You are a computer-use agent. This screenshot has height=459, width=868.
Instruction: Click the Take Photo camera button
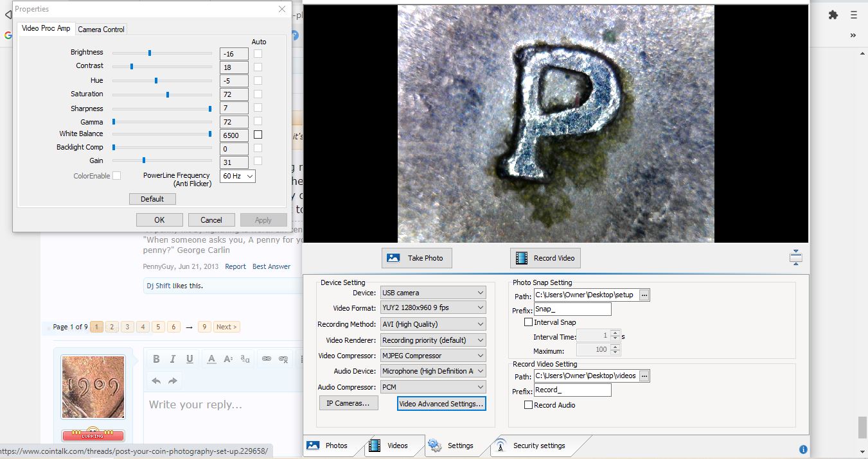pyautogui.click(x=417, y=258)
